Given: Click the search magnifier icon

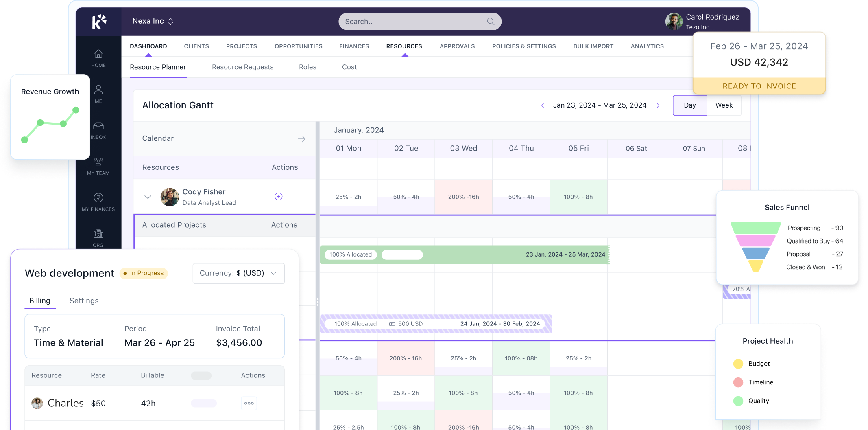Looking at the screenshot, I should coord(491,22).
